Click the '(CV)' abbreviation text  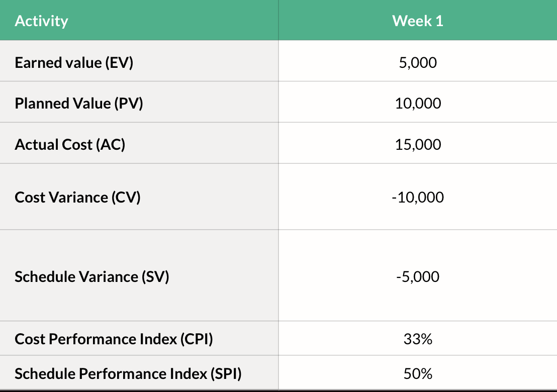coord(126,197)
